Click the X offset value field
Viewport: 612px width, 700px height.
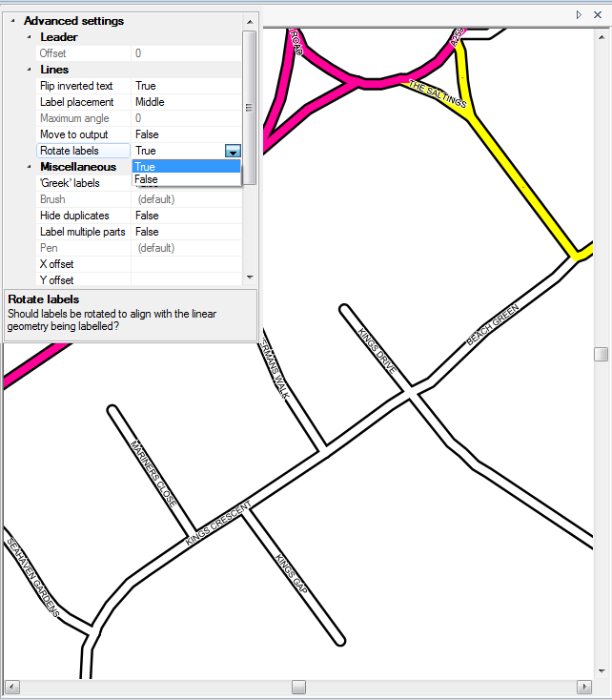pyautogui.click(x=186, y=264)
